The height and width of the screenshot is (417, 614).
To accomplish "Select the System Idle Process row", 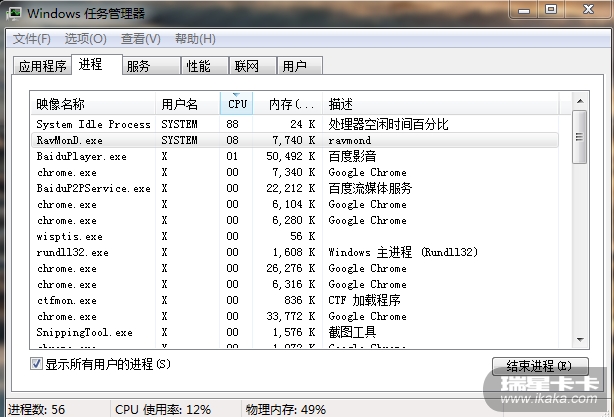I will tap(294, 124).
